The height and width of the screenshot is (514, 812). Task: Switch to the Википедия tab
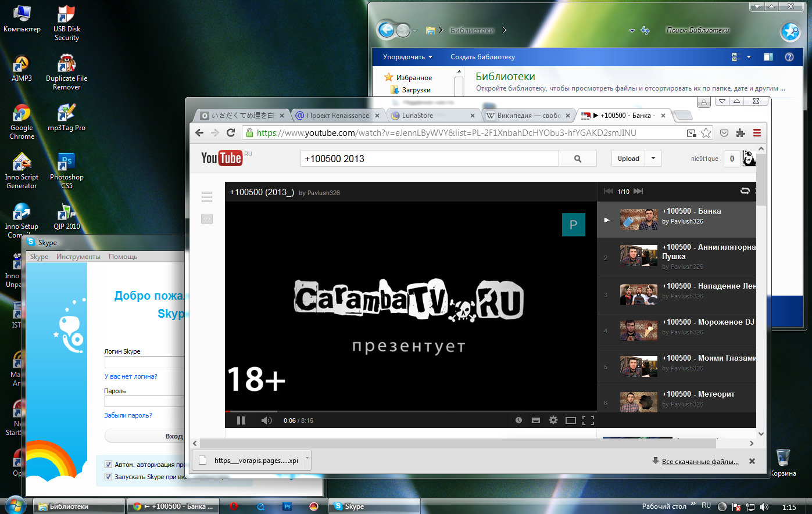click(528, 116)
